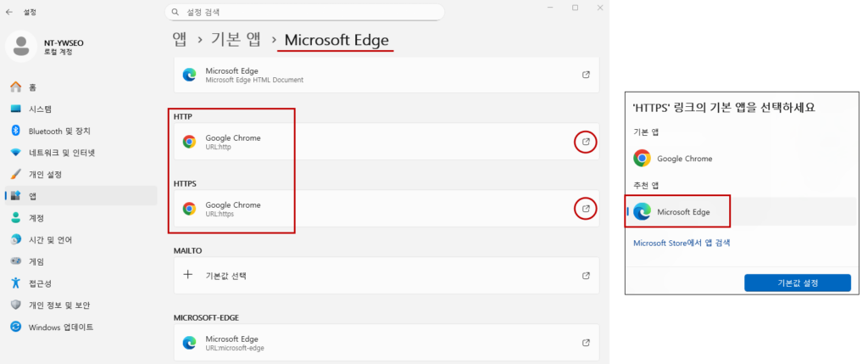868x364 pixels.
Task: Click external link icon for MICROSOFT-EDGE row
Action: coord(586,343)
